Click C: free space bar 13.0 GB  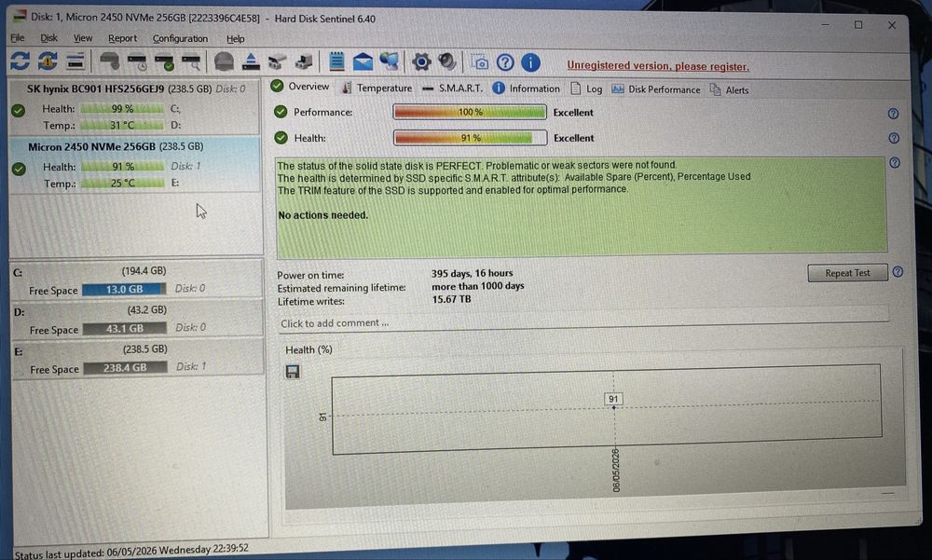124,289
